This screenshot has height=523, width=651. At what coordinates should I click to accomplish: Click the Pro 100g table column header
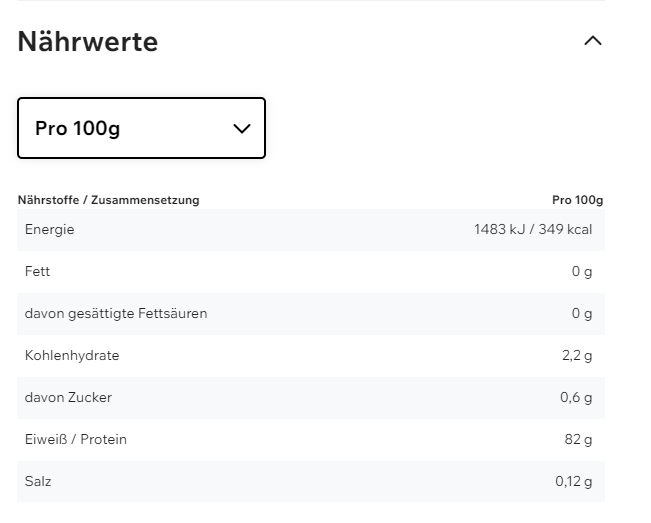(577, 200)
